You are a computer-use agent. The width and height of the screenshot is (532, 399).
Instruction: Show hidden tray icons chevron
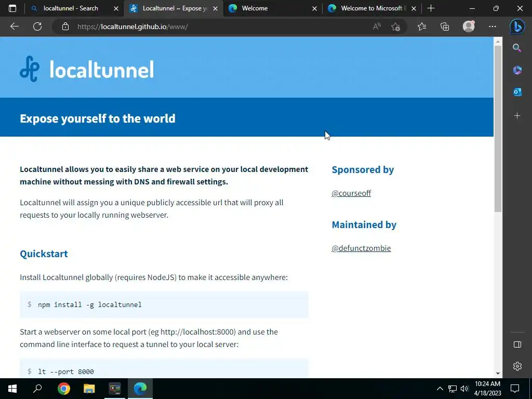point(440,389)
